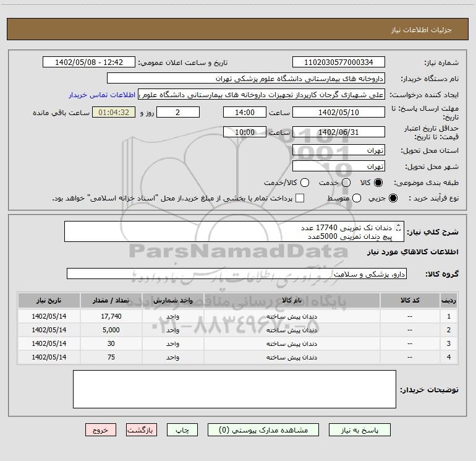Viewport: 476px width, 461px height.
Task: Select the کالا/خدمت radio button
Action: coord(305,183)
